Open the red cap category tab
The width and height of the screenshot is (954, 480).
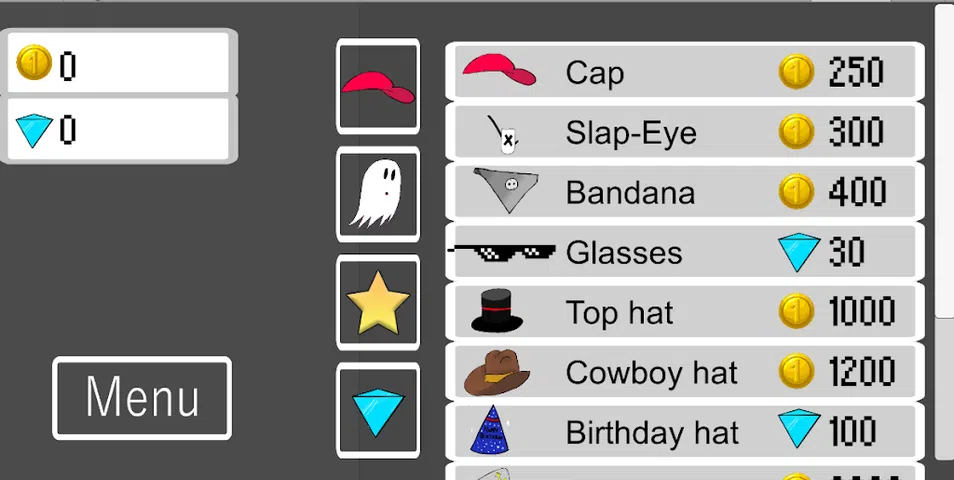[378, 86]
